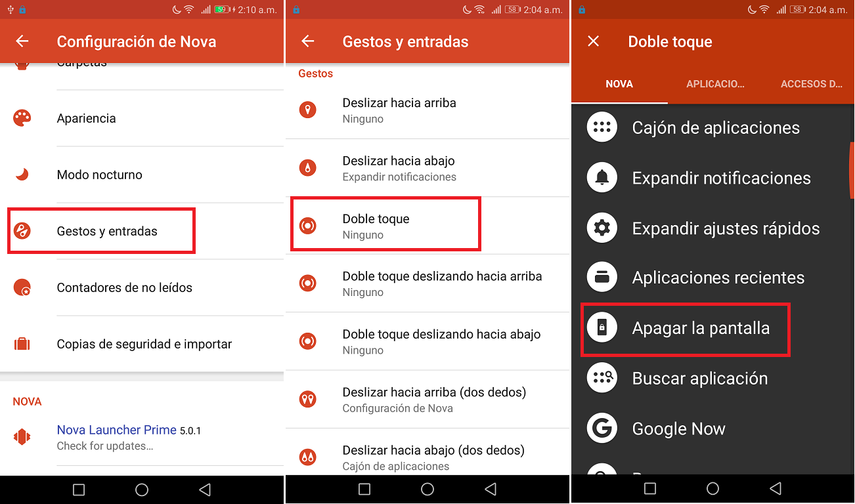Image resolution: width=855 pixels, height=504 pixels.
Task: Open Deslizar hacia arriba gesture settings
Action: point(427,110)
